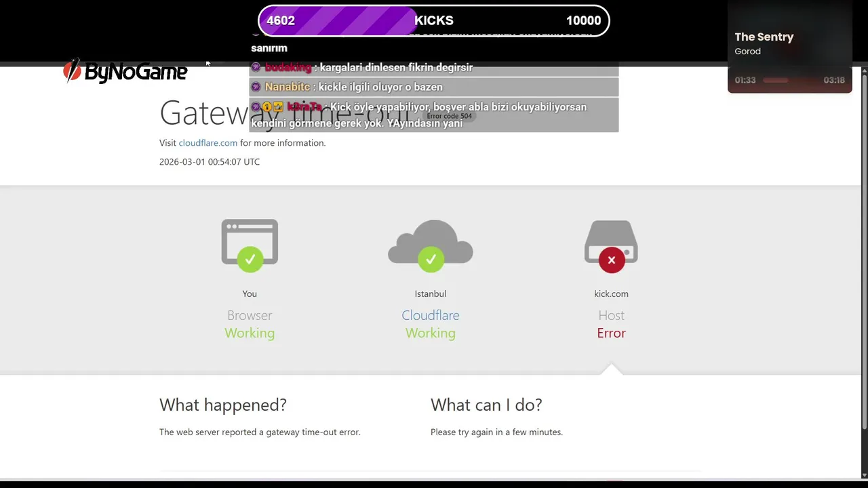Click "Please try again in a few minutes."
Viewport: 868px width, 488px height.
coord(496,432)
